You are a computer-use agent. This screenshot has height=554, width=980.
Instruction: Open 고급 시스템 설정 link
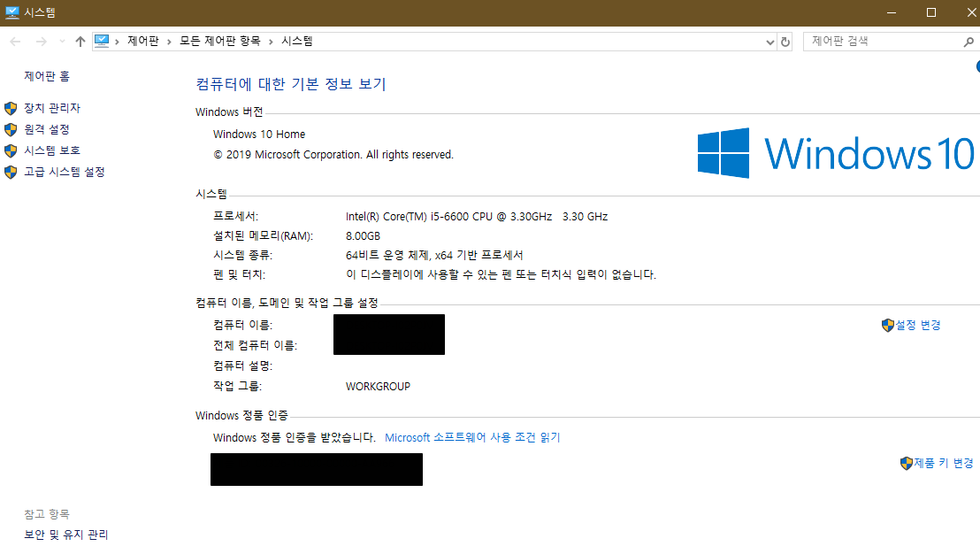(x=65, y=172)
